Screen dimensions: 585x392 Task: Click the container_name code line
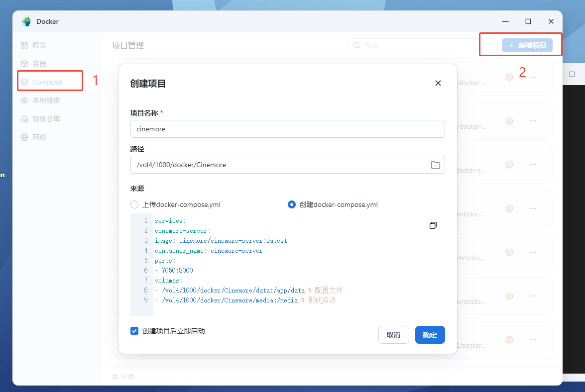coord(209,251)
